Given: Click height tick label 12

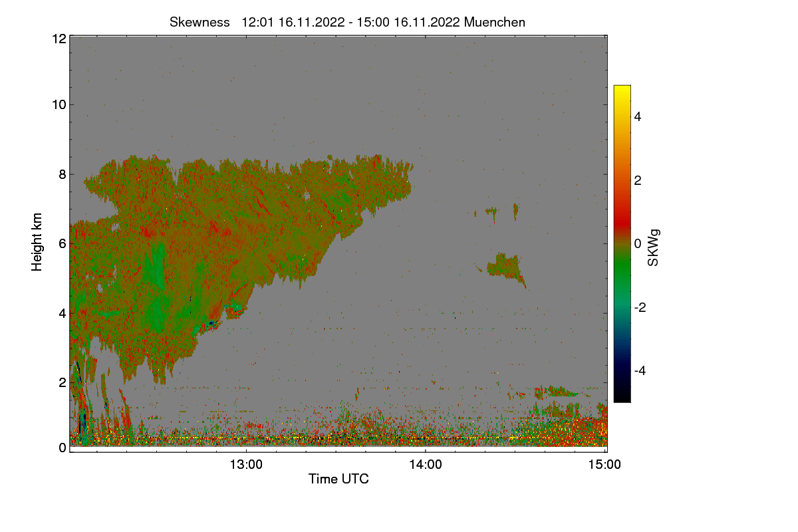Looking at the screenshot, I should [x=59, y=39].
